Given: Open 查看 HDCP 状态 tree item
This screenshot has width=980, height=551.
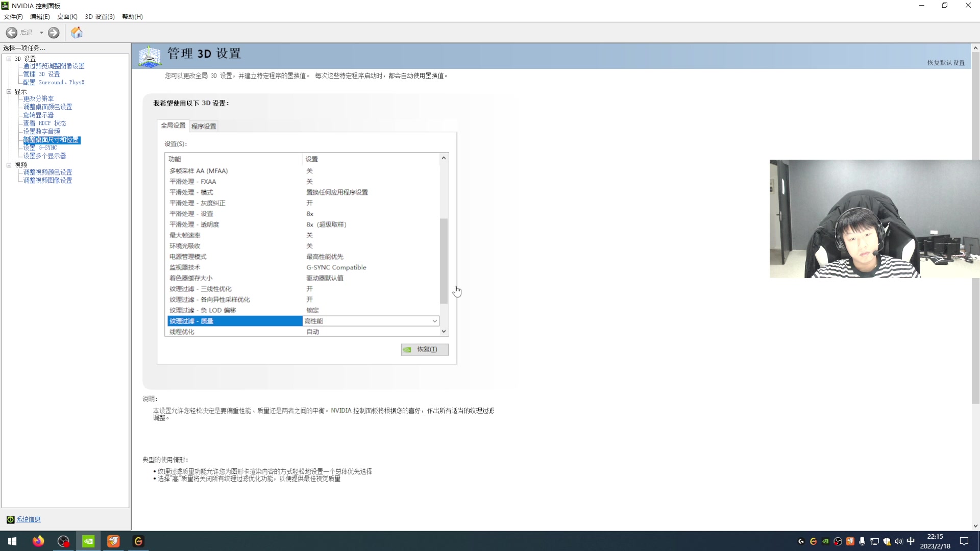Looking at the screenshot, I should tap(44, 123).
